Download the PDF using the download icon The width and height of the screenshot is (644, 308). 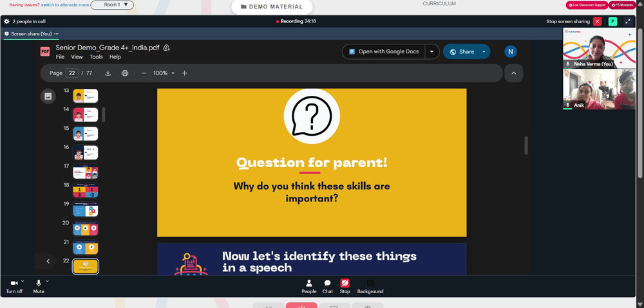coord(108,73)
